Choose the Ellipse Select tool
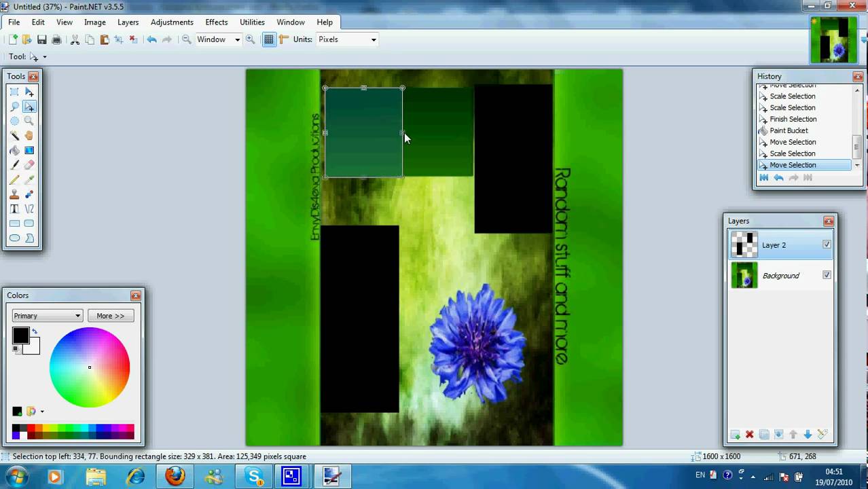This screenshot has height=489, width=868. pyautogui.click(x=14, y=122)
